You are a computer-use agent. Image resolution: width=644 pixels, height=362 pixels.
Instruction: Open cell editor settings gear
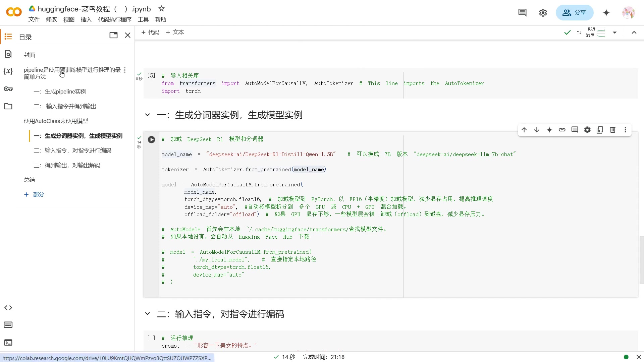coord(587,130)
